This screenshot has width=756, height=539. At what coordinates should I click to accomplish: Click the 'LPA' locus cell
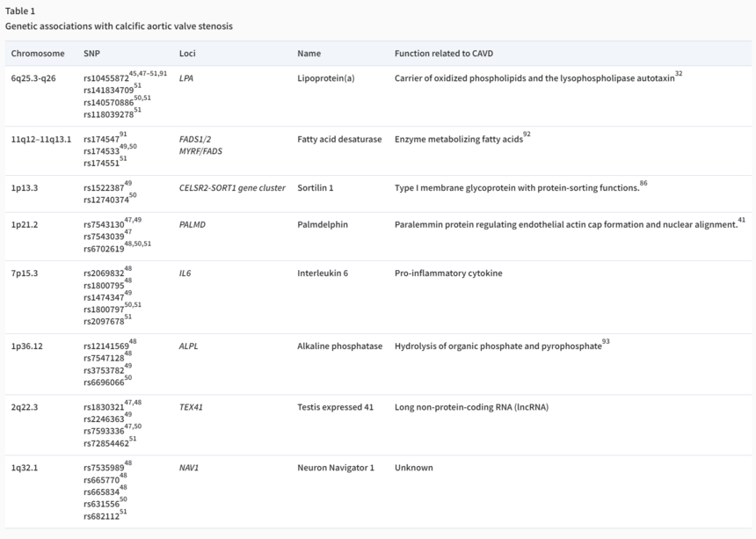(x=186, y=78)
